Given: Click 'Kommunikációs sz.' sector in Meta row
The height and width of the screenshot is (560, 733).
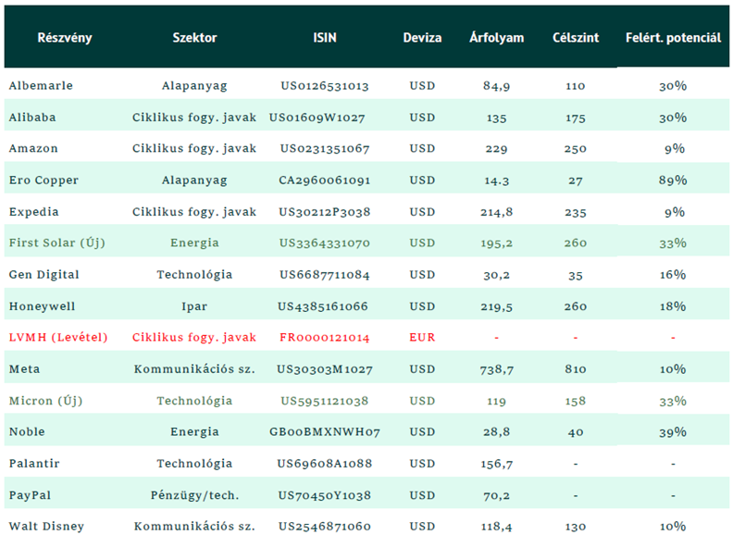Looking at the screenshot, I should pos(194,369).
